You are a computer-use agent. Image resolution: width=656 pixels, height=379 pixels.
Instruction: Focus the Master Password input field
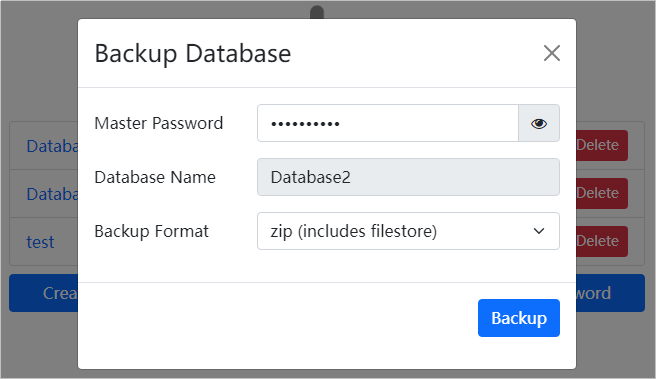click(x=388, y=123)
